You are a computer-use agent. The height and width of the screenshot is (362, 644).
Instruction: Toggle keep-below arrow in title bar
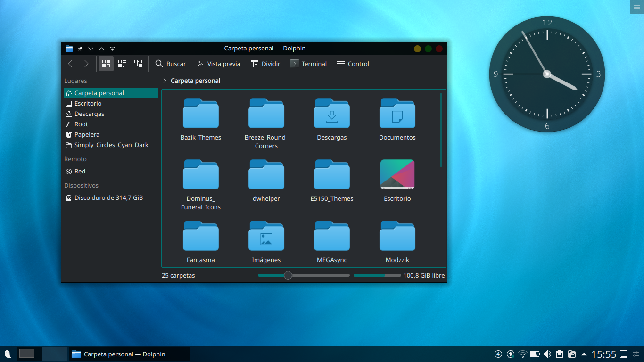coord(91,49)
